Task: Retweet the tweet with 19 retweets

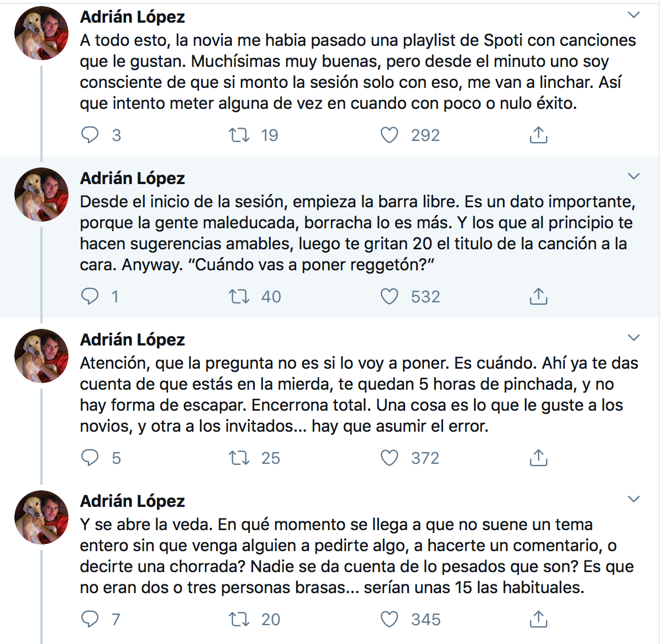Action: tap(239, 135)
